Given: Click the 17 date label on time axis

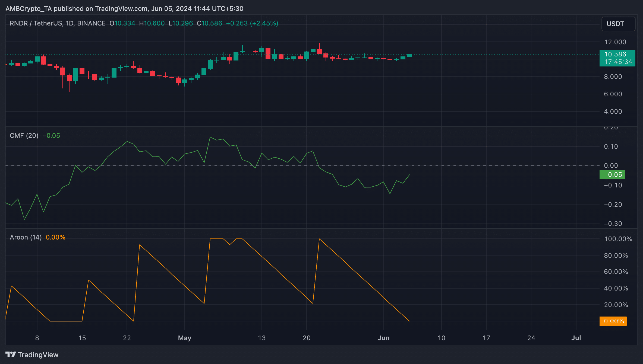Looking at the screenshot, I should [486, 338].
